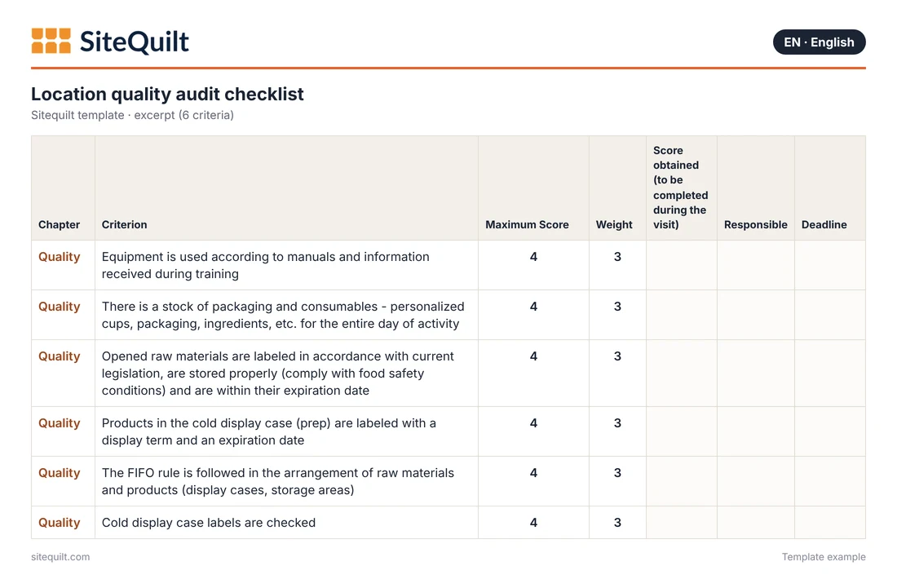Click the SiteQuilt brand name text
This screenshot has width=897, height=588.
click(x=134, y=41)
